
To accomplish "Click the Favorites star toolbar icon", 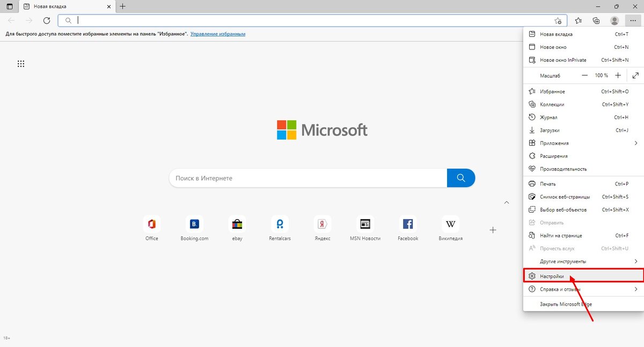I will [578, 20].
